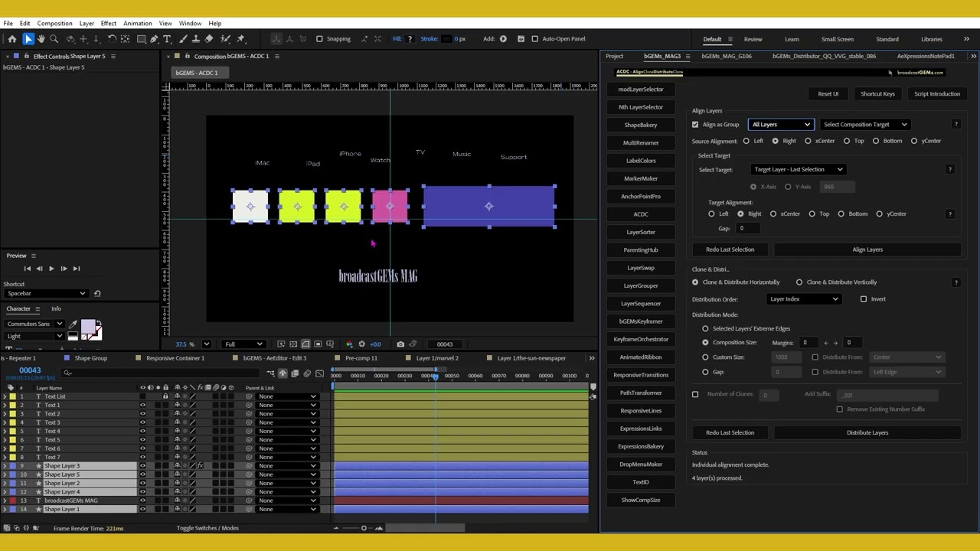This screenshot has height=551, width=980.
Task: Select the Pen tool
Action: pyautogui.click(x=154, y=39)
